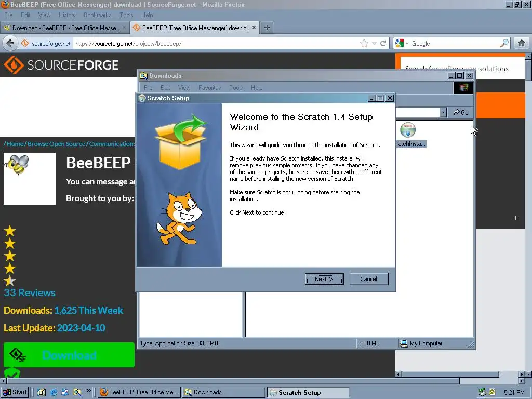Image resolution: width=532 pixels, height=399 pixels.
Task: Switch to the Download - BeeBEEP tab
Action: [64, 28]
